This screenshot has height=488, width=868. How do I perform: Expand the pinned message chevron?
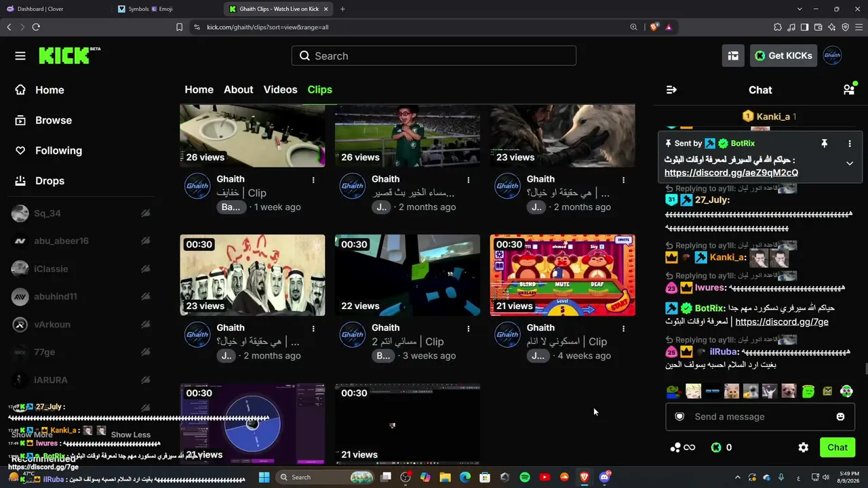(850, 163)
